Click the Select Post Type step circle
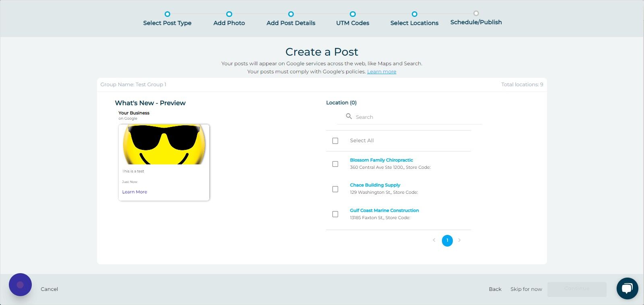Image resolution: width=644 pixels, height=305 pixels. tap(167, 14)
